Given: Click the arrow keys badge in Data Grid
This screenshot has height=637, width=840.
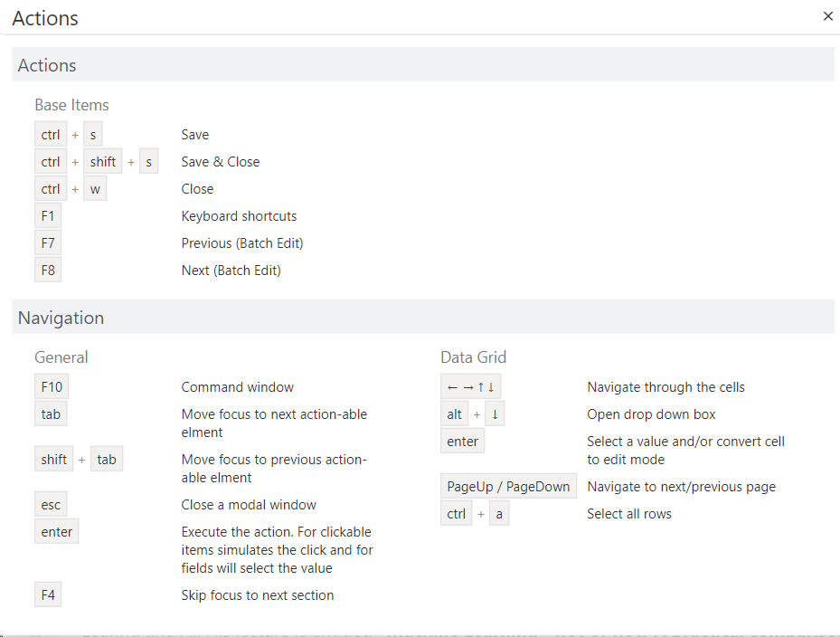Looking at the screenshot, I should (470, 387).
